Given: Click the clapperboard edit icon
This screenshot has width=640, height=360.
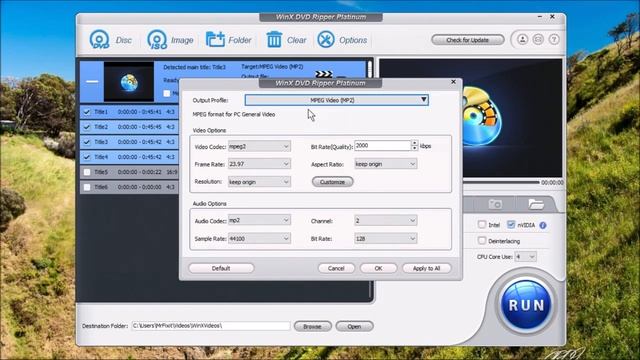Looking at the screenshot, I should click(324, 74).
